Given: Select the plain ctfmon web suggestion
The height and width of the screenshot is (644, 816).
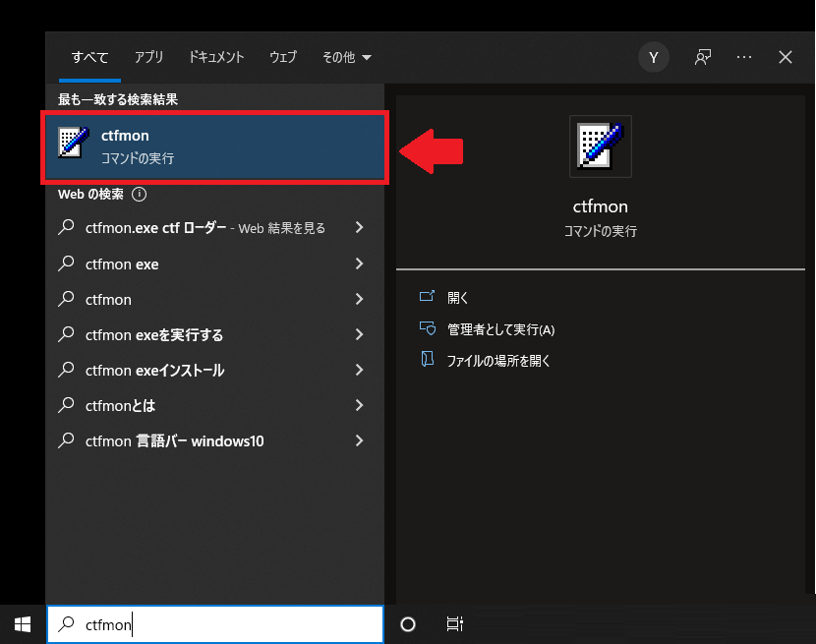Looking at the screenshot, I should tap(215, 299).
